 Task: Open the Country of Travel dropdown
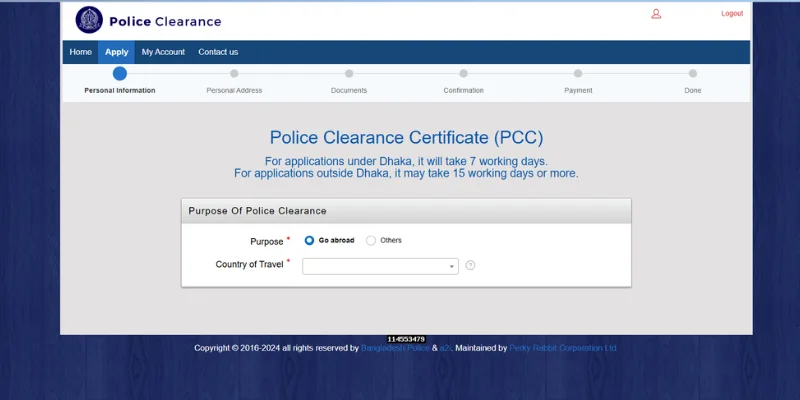(380, 266)
